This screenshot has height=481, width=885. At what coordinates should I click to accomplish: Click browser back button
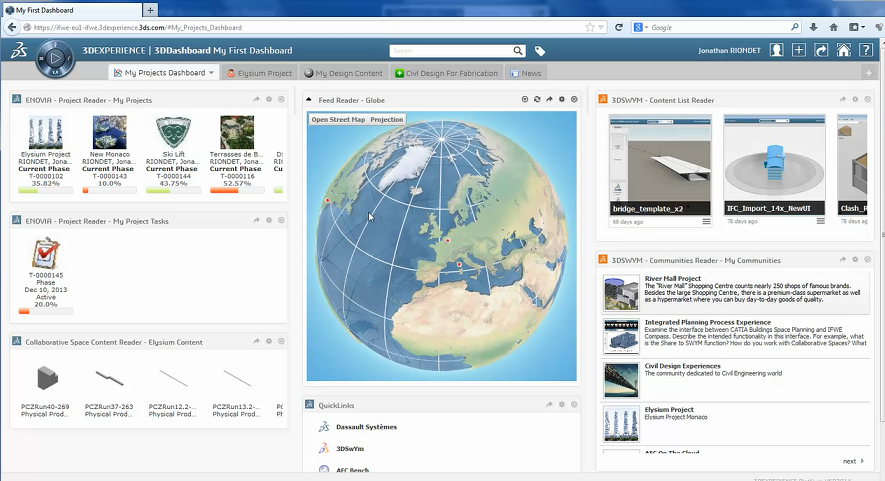[x=11, y=27]
